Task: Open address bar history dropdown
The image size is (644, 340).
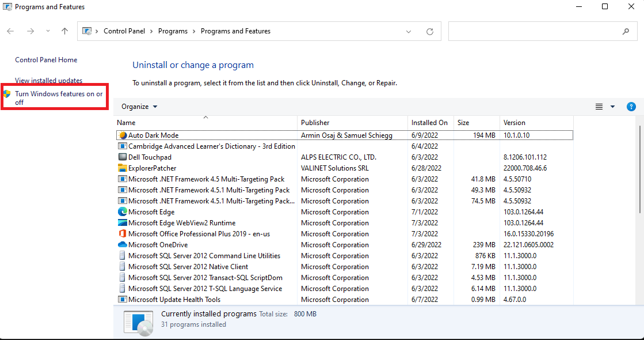Action: [409, 32]
